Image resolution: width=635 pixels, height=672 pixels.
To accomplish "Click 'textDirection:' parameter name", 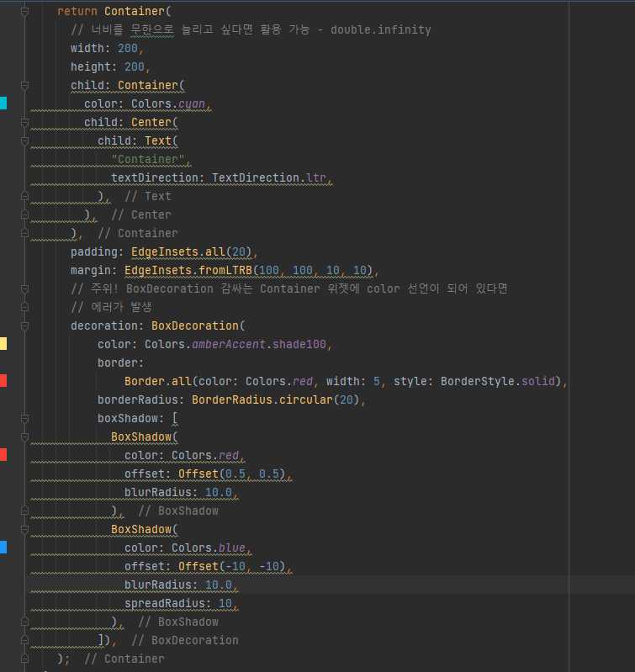I will coord(158,177).
